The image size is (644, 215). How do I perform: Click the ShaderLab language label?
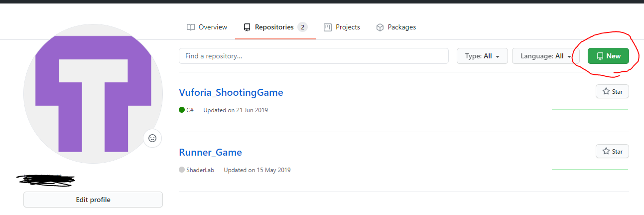pyautogui.click(x=200, y=170)
